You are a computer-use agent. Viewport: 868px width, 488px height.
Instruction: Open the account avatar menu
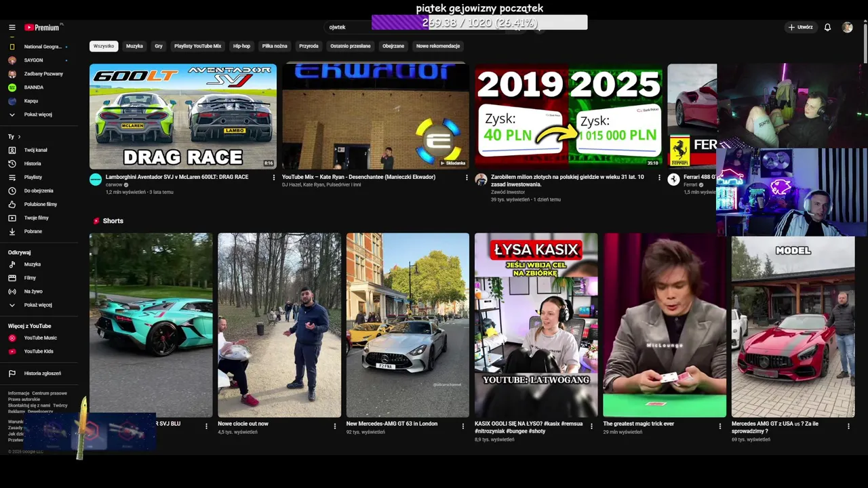(x=847, y=27)
